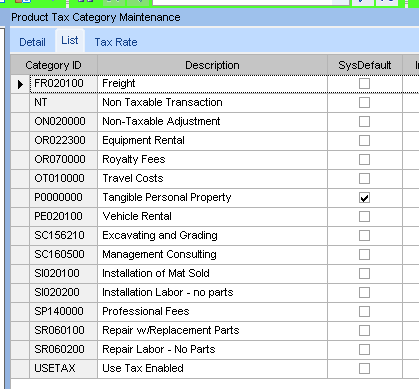Viewport: 419px width, 389px height.
Task: Check SysDefault box for Freight row
Action: click(364, 83)
